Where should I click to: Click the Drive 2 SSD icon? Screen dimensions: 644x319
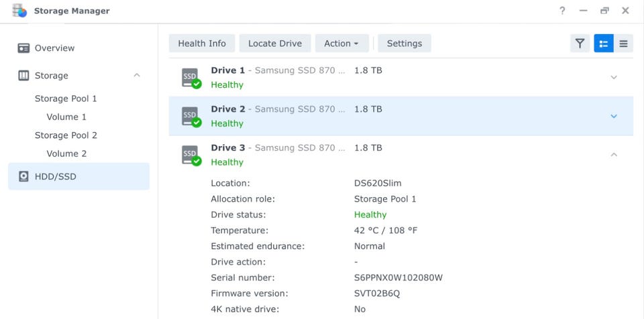click(191, 117)
